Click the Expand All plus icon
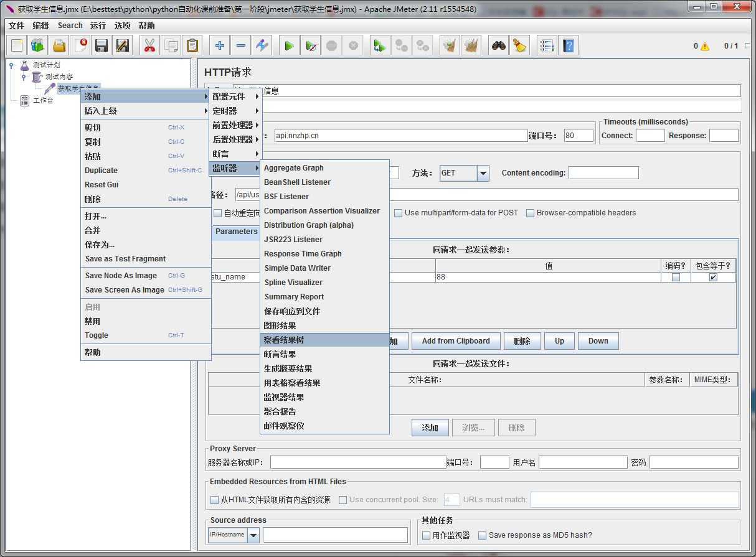This screenshot has height=557, width=756. tap(219, 45)
